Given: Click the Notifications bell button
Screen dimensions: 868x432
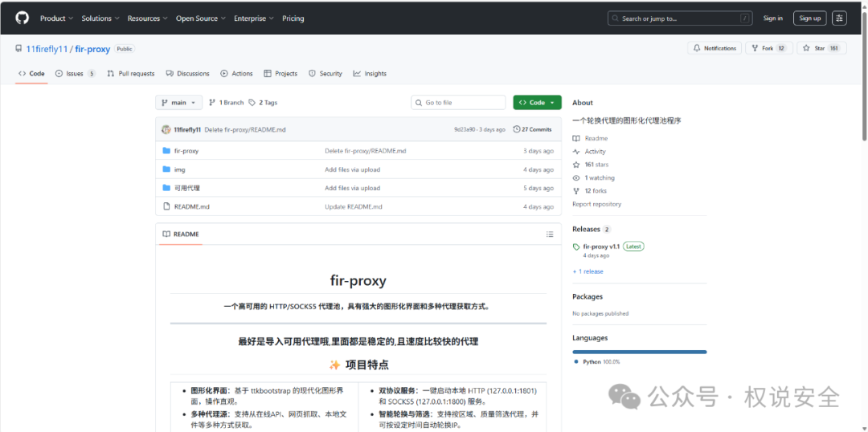Looking at the screenshot, I should pos(714,49).
